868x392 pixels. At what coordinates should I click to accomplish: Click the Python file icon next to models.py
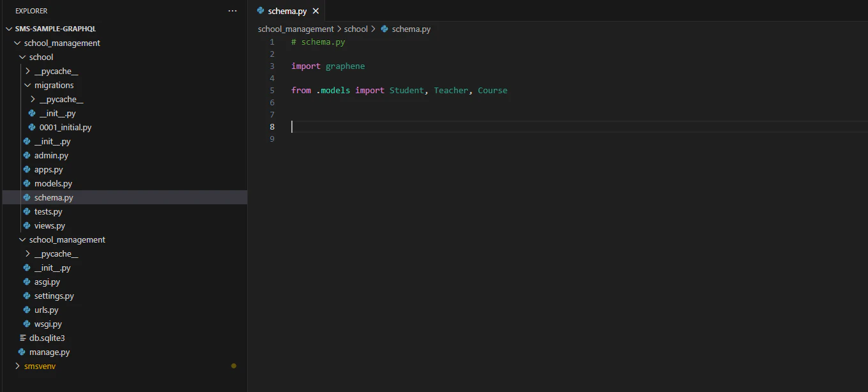[x=28, y=183]
